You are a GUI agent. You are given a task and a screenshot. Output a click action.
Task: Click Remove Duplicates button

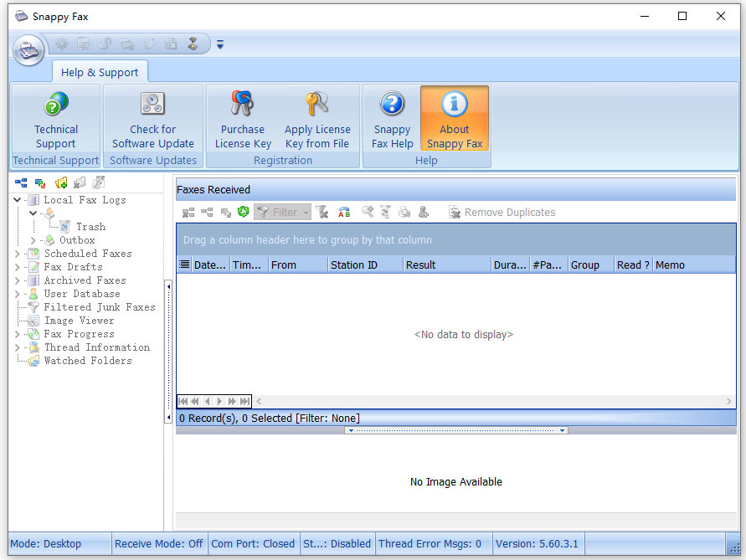[502, 213]
